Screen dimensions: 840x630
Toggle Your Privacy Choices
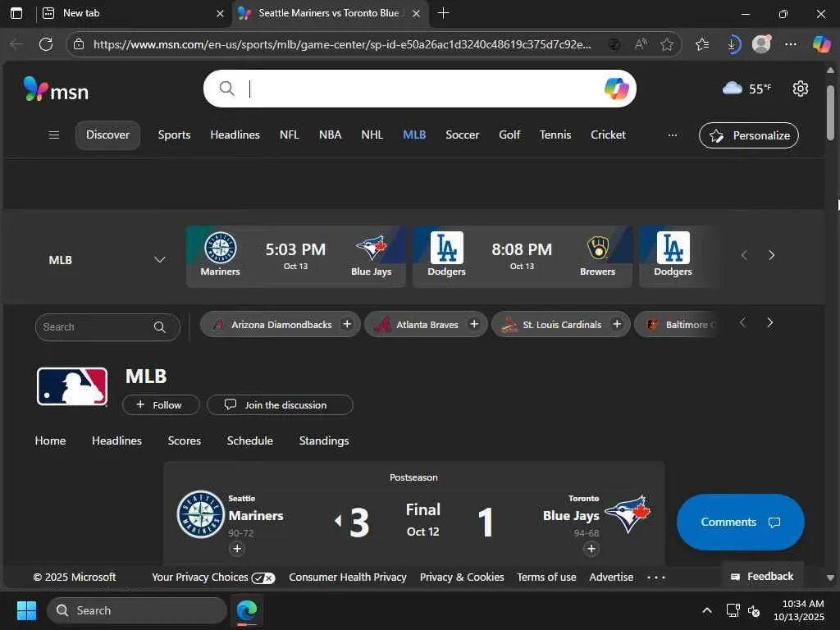click(x=213, y=577)
